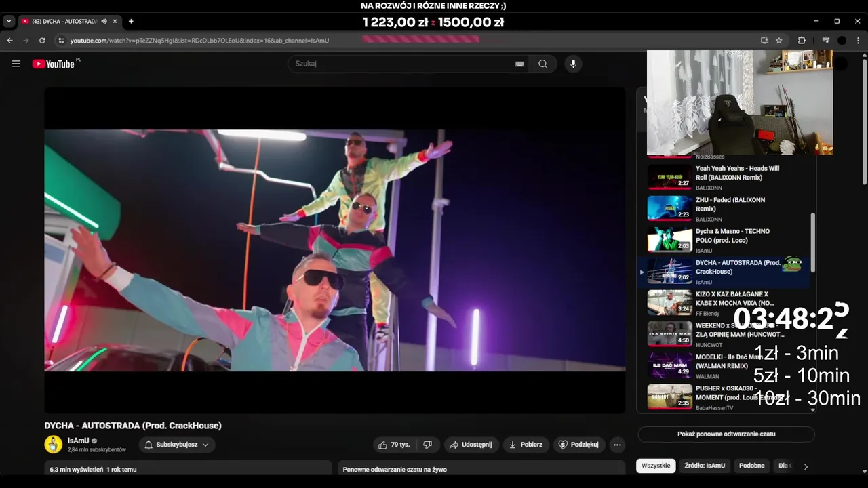
Task: View site information icon in address bar
Action: 61,41
